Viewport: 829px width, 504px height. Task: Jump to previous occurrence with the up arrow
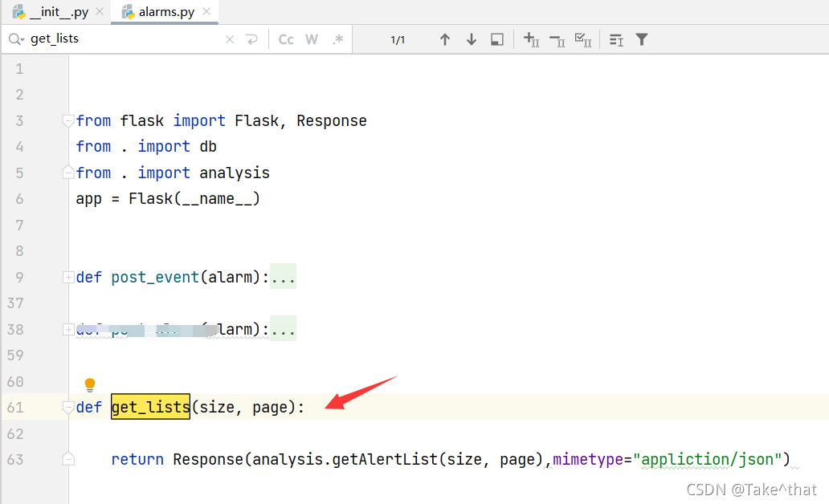click(445, 39)
